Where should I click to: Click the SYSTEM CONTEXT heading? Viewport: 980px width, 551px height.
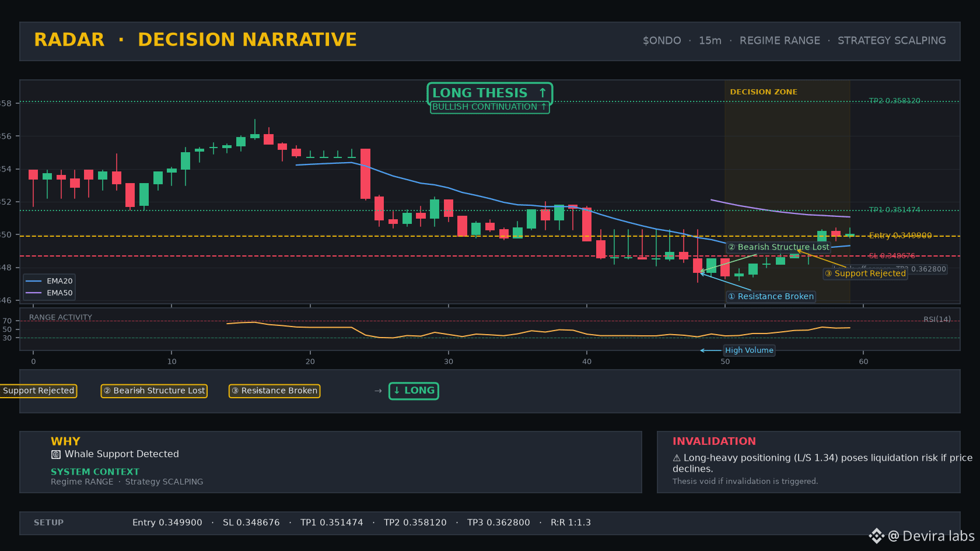95,472
